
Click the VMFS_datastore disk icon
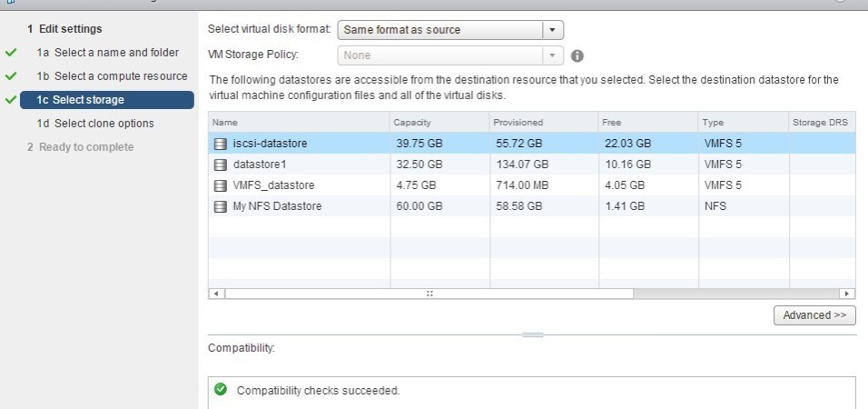tap(221, 185)
